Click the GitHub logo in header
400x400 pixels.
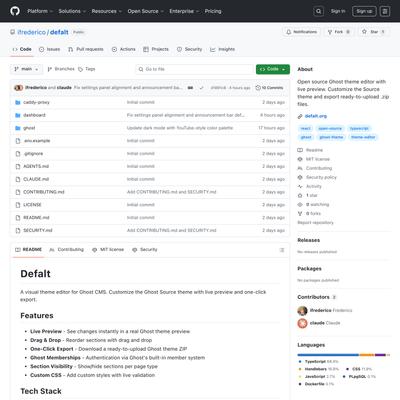pos(15,11)
